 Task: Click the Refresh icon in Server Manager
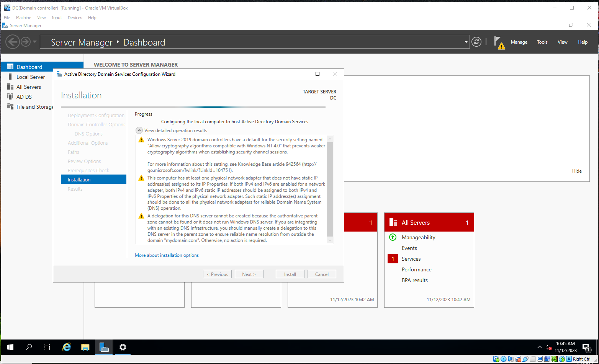[476, 42]
